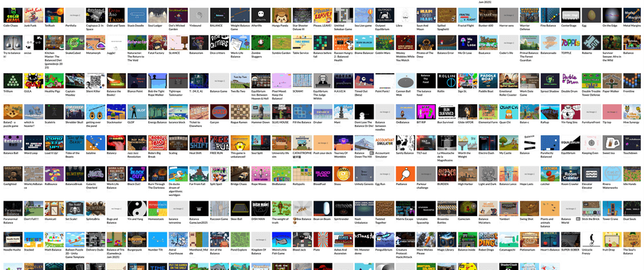Open the Debt and Taxes thumbnail
Screen dimensions: 644x270
(116, 15)
